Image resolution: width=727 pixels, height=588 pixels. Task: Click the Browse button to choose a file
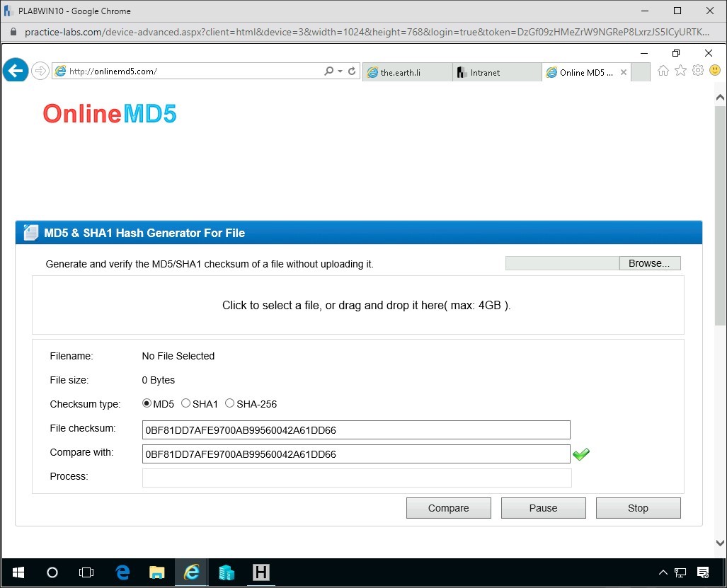click(648, 263)
